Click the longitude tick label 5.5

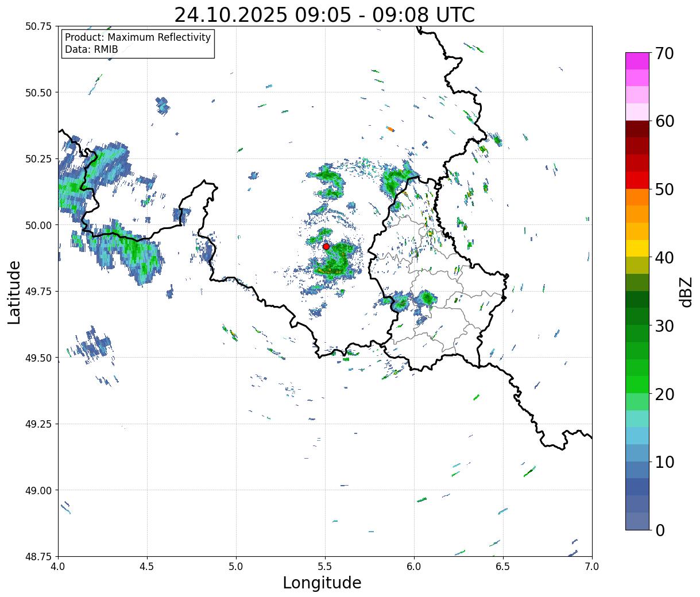click(325, 566)
